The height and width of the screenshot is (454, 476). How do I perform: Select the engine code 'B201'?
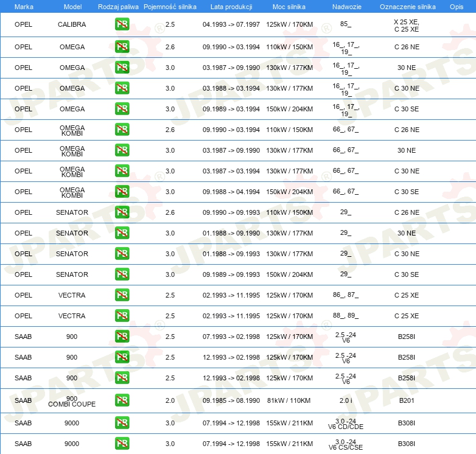407,400
